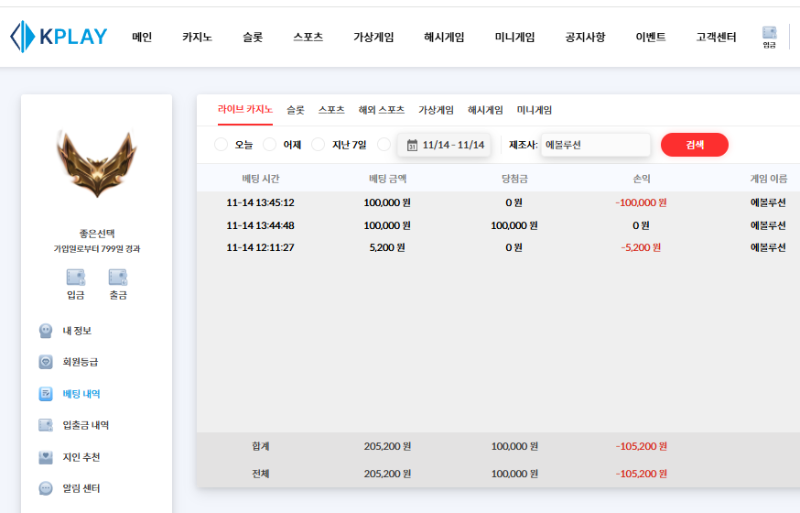800x513 pixels.
Task: Open the deposit wallet icon in top bar
Action: [x=769, y=33]
